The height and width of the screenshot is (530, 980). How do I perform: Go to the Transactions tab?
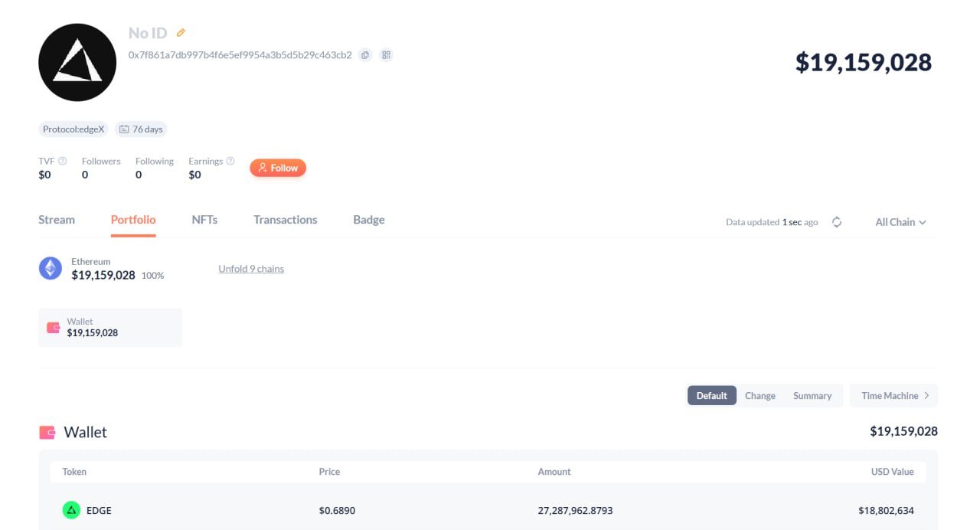coord(286,220)
